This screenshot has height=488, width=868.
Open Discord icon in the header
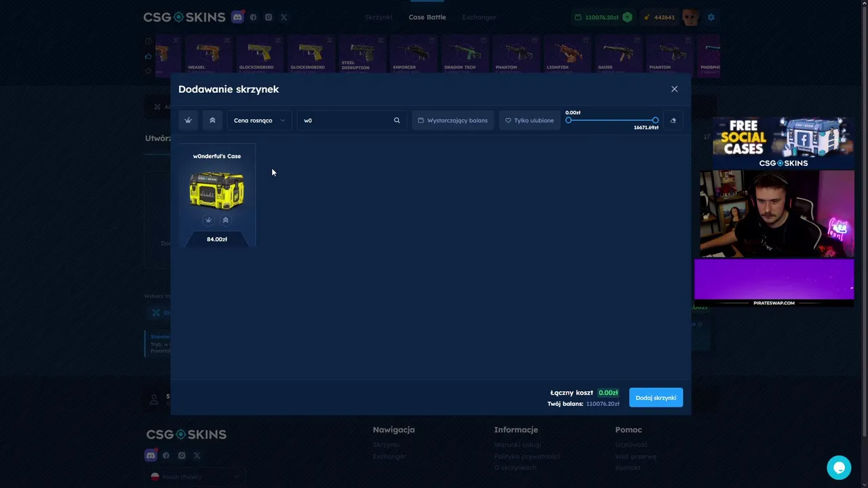tap(237, 17)
